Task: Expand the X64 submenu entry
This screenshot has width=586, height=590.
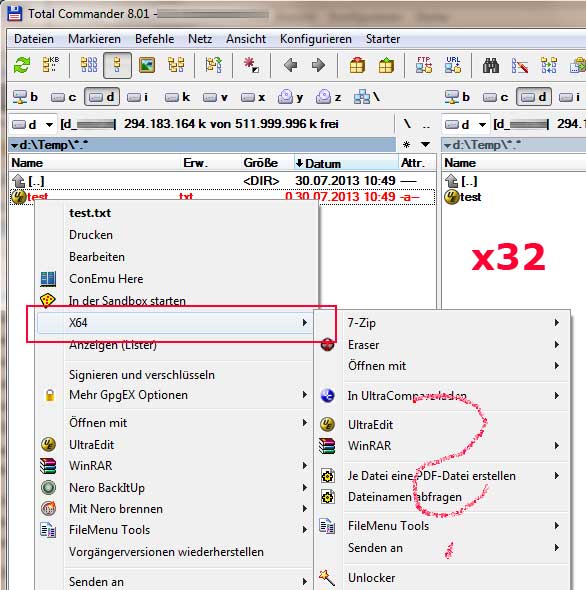Action: click(x=175, y=323)
